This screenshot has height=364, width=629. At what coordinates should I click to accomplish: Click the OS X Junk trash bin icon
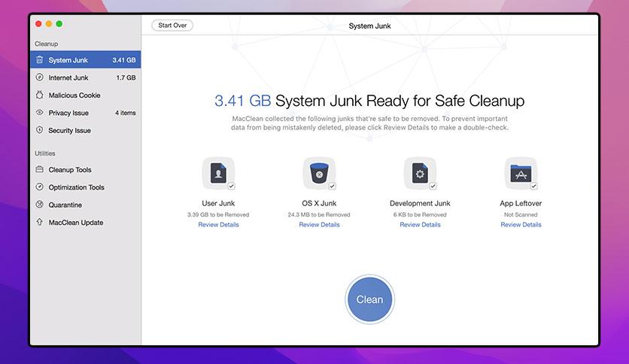tap(319, 173)
